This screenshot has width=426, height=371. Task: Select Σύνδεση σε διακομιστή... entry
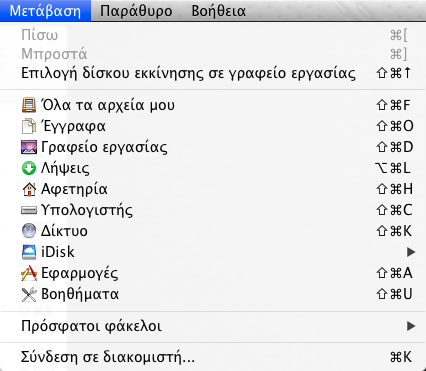[x=213, y=357]
